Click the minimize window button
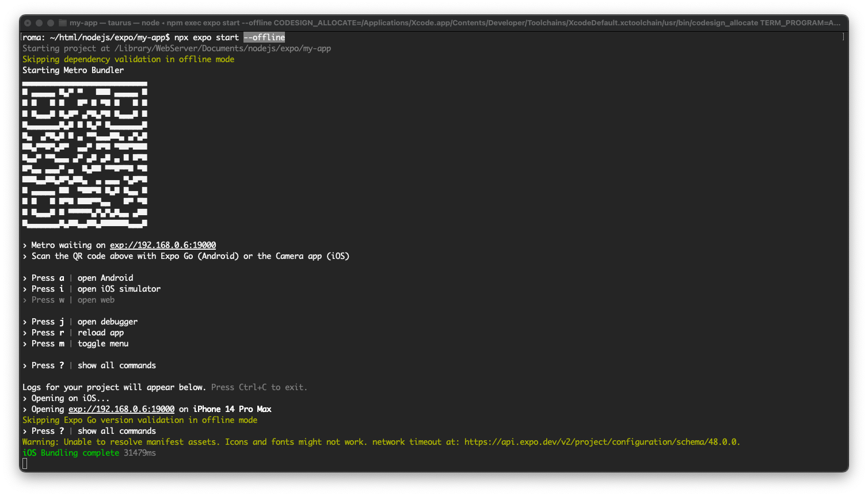This screenshot has height=496, width=868. (39, 23)
